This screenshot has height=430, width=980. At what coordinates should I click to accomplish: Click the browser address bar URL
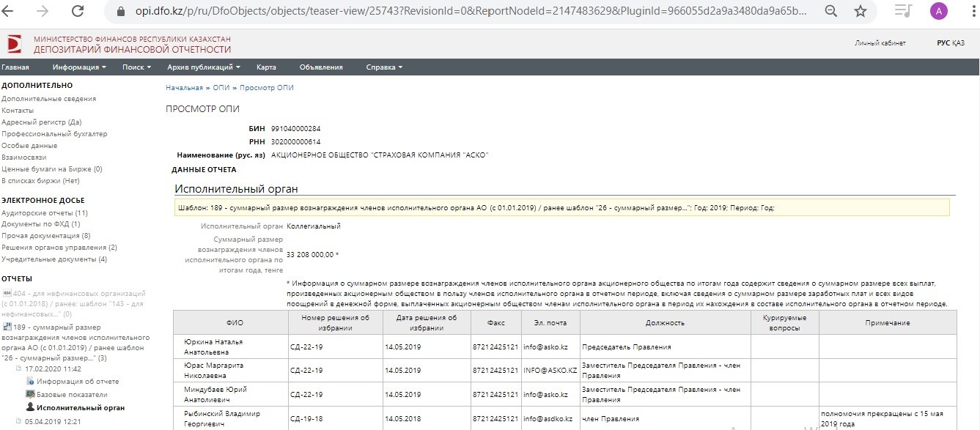[x=471, y=12]
